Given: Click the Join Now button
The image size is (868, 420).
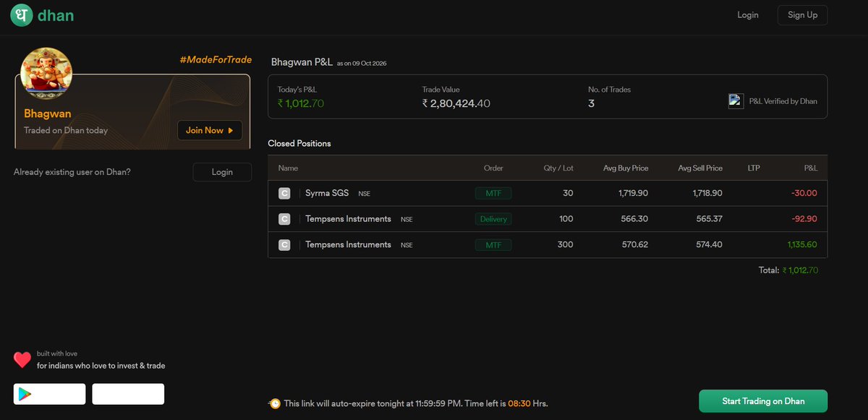Looking at the screenshot, I should (209, 130).
